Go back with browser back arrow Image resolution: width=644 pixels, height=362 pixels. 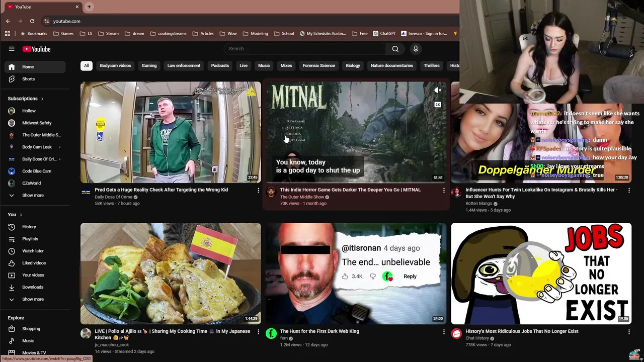click(8, 21)
